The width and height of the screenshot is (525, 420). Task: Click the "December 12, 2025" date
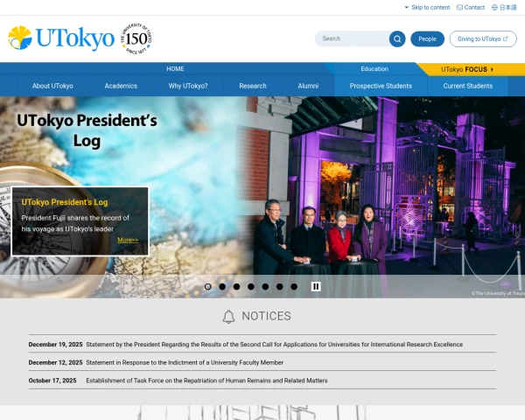coord(55,362)
